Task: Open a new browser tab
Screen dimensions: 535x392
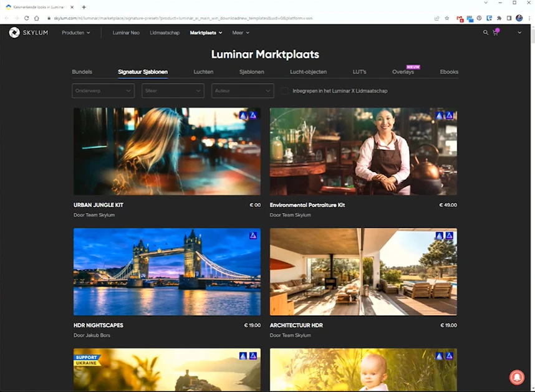Action: 84,7
